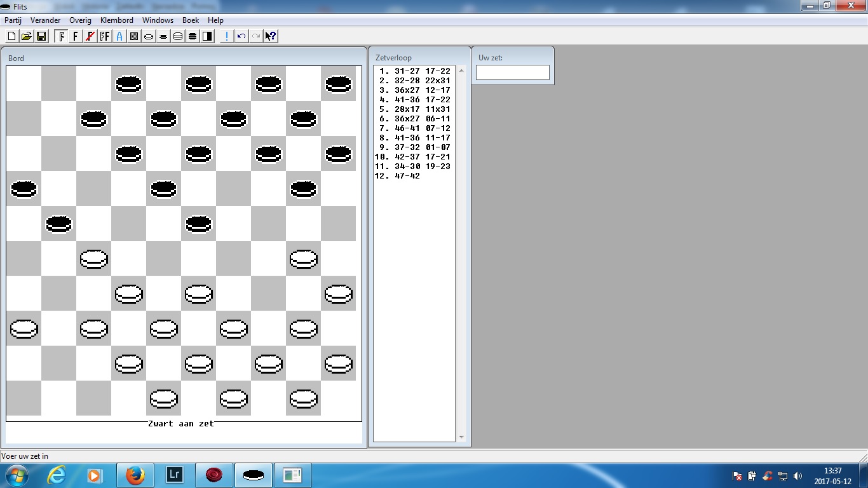Screen dimensions: 868x488
Task: Open the Klembord menu
Action: (x=117, y=20)
